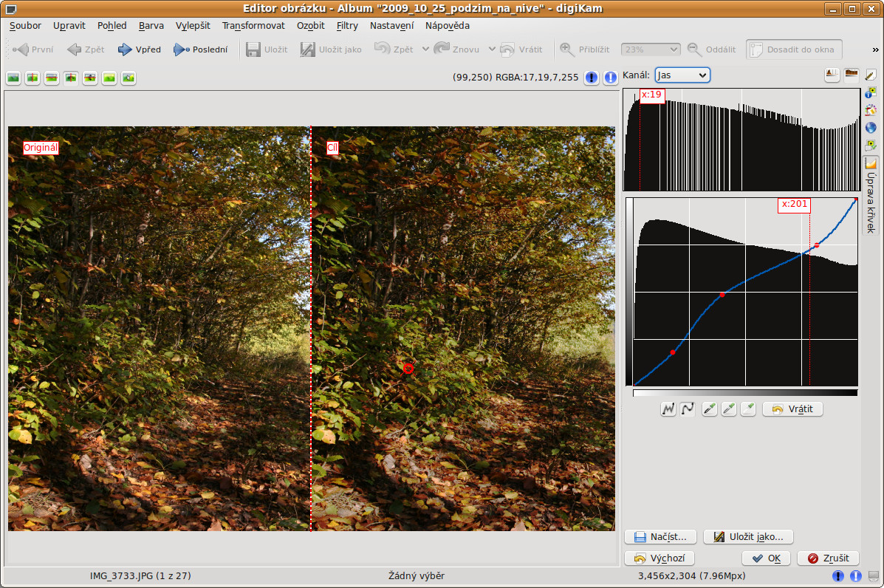Pick the highlight tone eyedropper
Screen dimensions: 884x588
pos(748,408)
